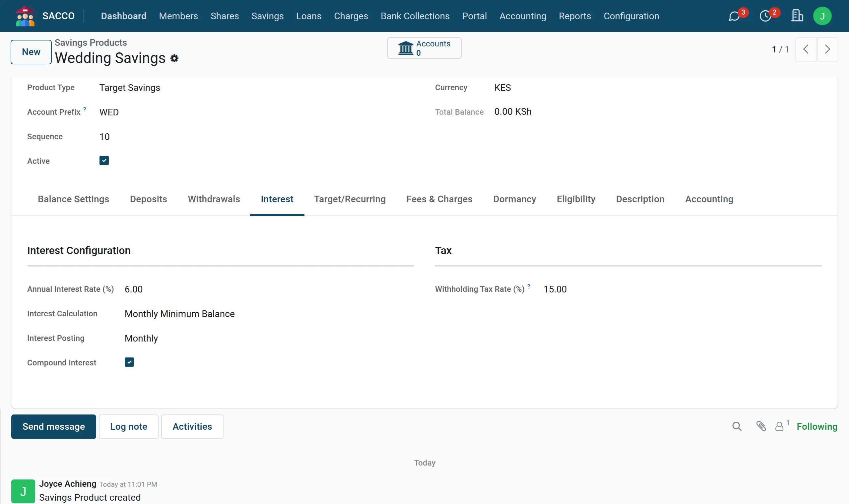Go to next record arrow
Image resolution: width=849 pixels, height=504 pixels.
tap(827, 49)
